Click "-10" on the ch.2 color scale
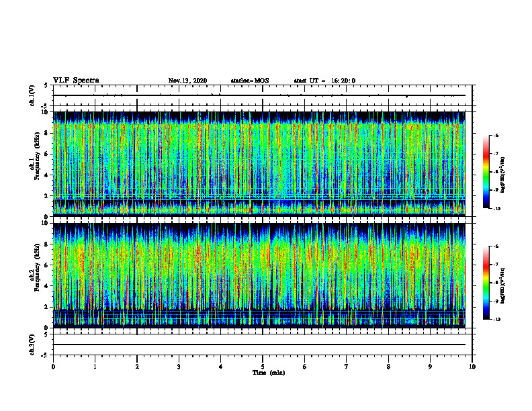The width and height of the screenshot is (532, 411). (496, 320)
